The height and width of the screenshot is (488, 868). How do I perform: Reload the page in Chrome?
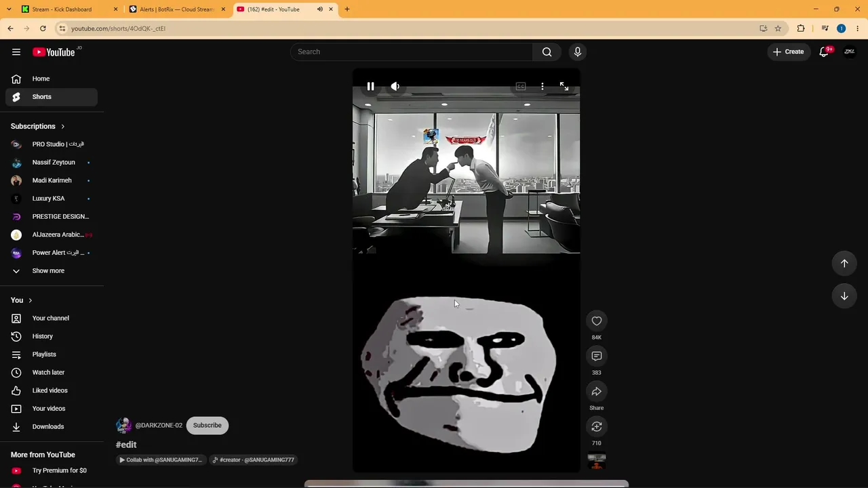[x=43, y=28]
